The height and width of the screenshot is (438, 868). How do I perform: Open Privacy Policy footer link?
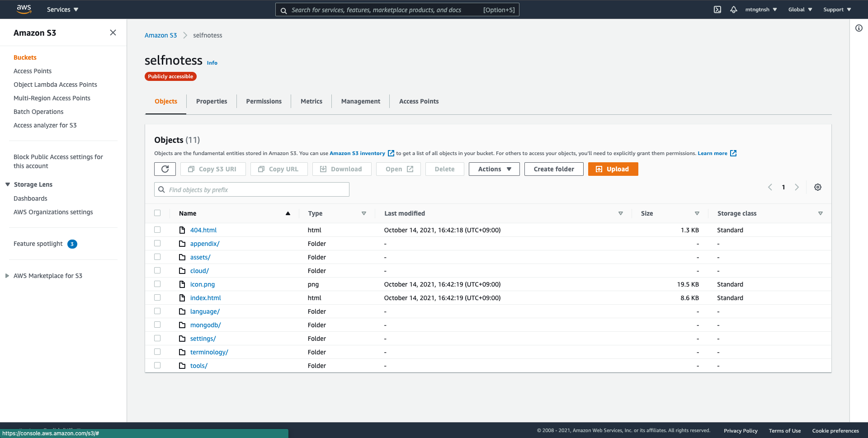point(741,431)
